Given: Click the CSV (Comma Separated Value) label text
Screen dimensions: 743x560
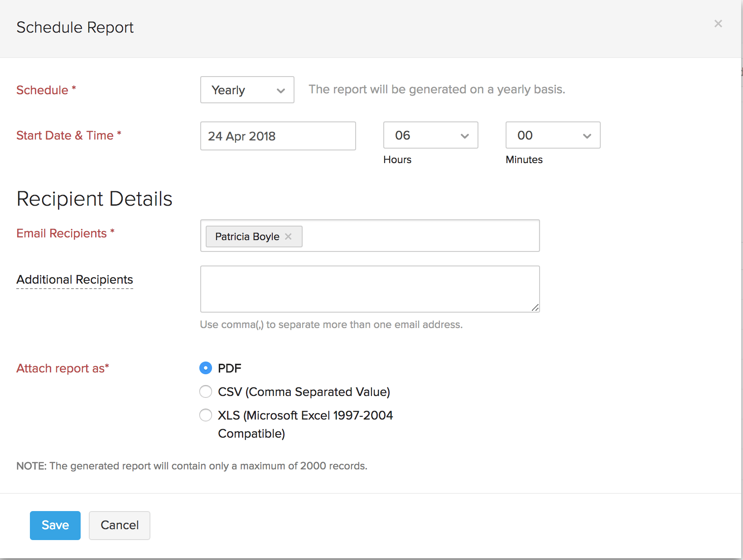Looking at the screenshot, I should (304, 392).
